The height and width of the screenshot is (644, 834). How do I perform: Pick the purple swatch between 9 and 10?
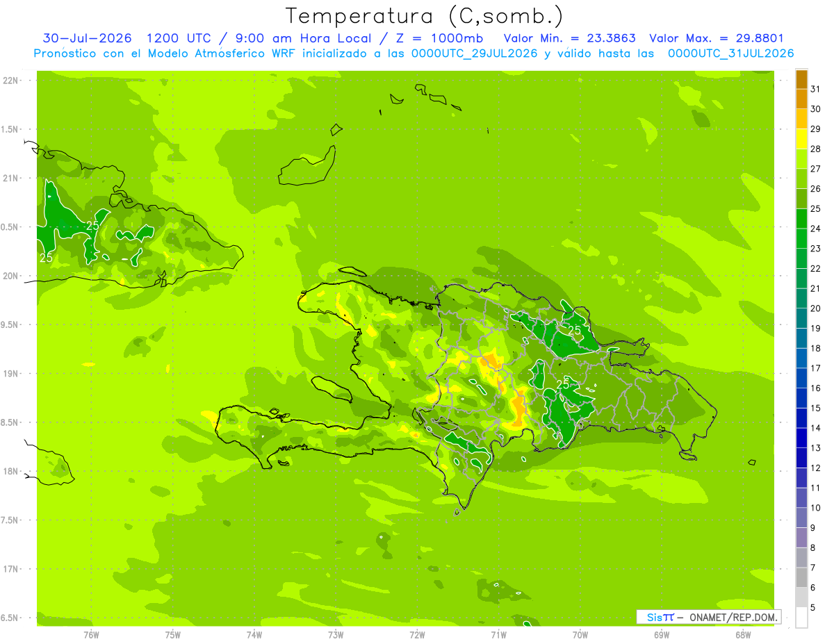tap(801, 518)
